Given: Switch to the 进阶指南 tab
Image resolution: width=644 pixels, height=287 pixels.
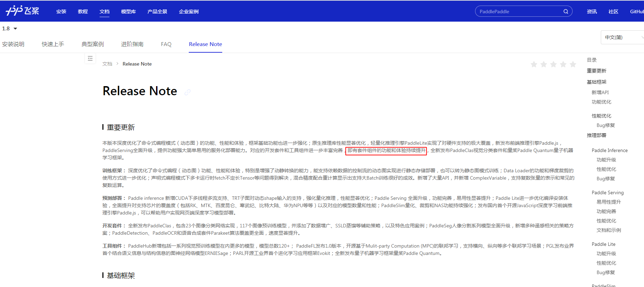Looking at the screenshot, I should 132,44.
